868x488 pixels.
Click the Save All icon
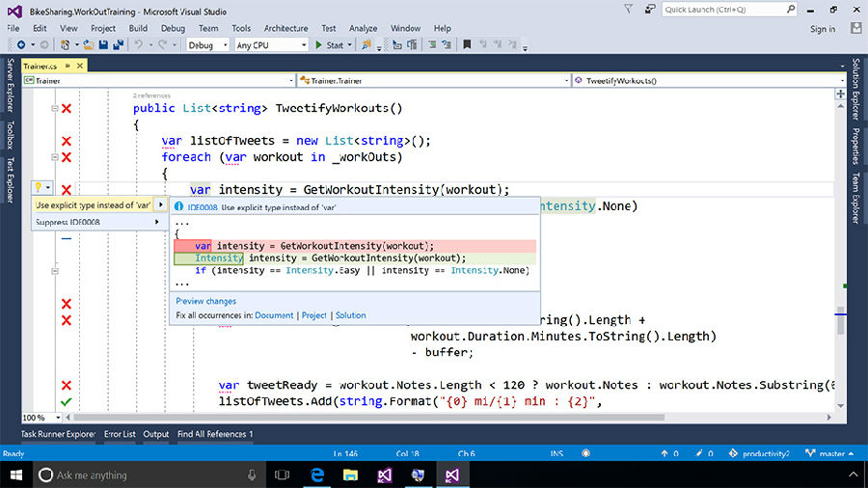118,44
